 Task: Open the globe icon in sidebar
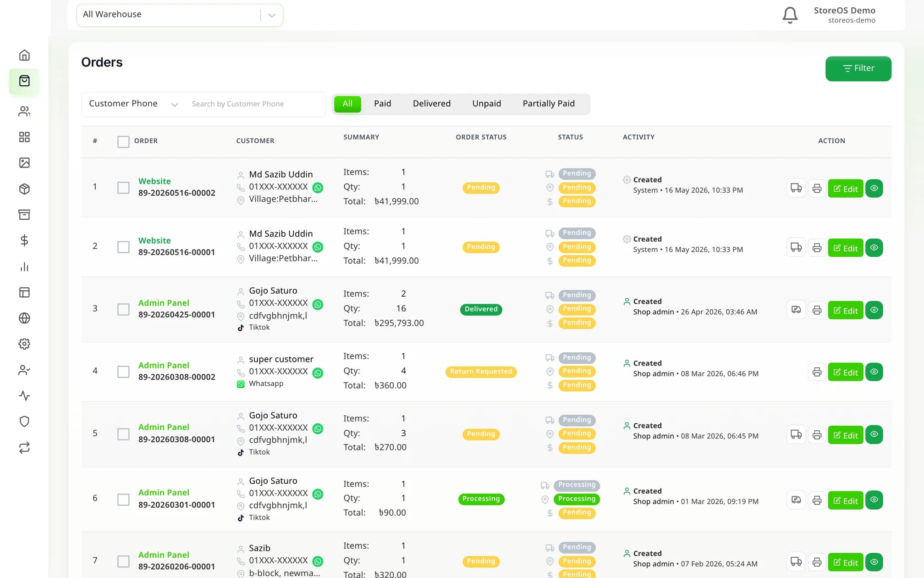[24, 318]
